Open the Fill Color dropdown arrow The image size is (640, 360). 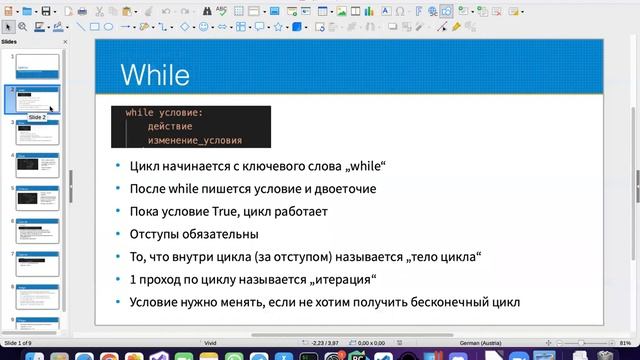pos(67,27)
